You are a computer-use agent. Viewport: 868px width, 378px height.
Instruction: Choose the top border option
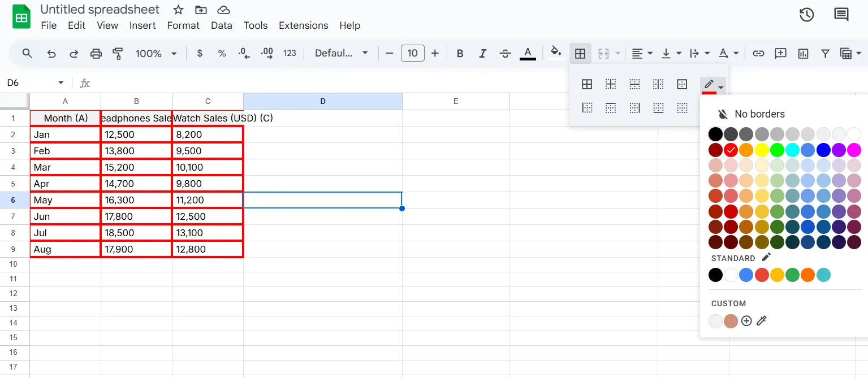click(x=611, y=108)
